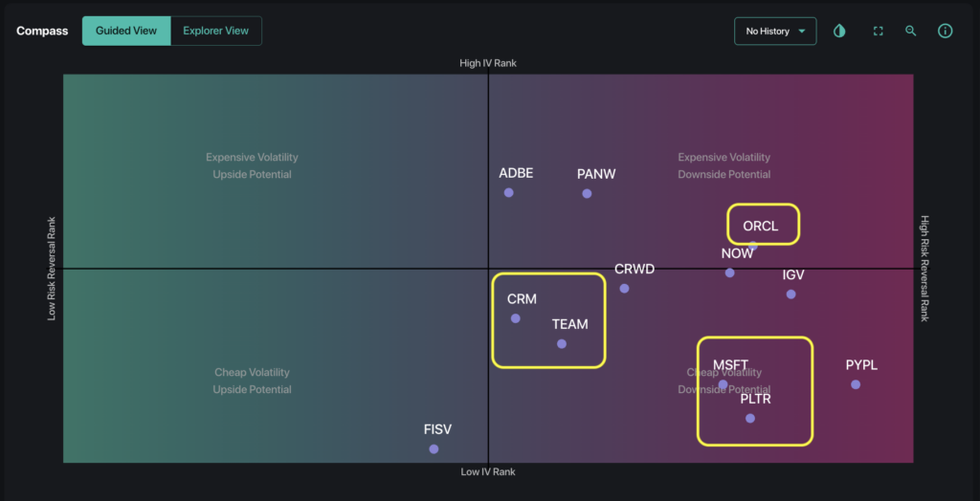Click the IGV data point
Screen dimensions: 980x501
click(791, 294)
